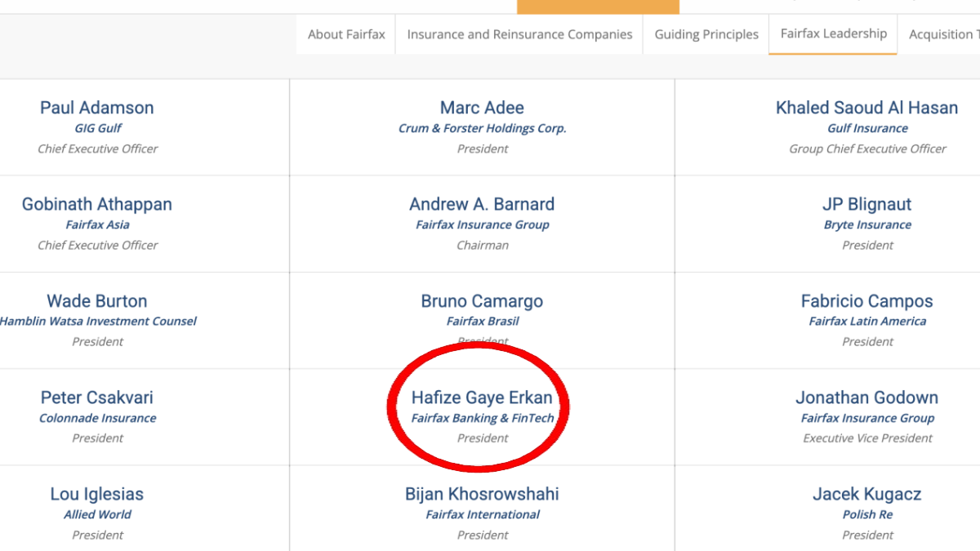Open Andrew A. Barnard's leadership entry

coord(482,204)
